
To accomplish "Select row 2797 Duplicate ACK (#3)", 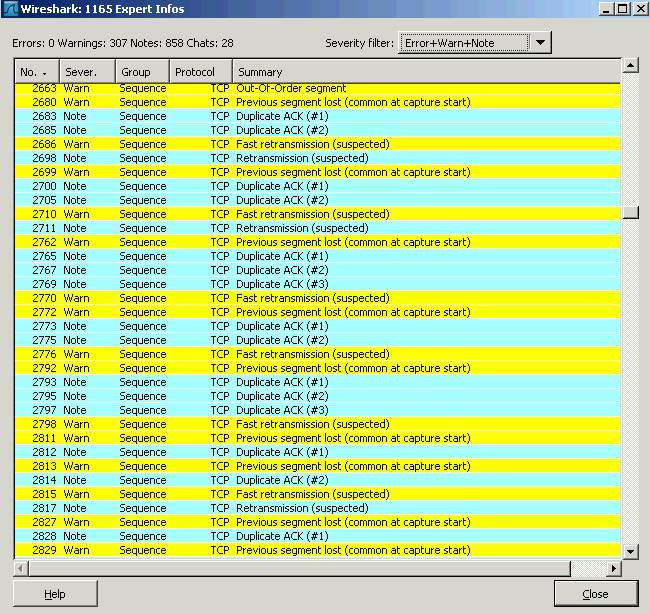I will pyautogui.click(x=318, y=410).
